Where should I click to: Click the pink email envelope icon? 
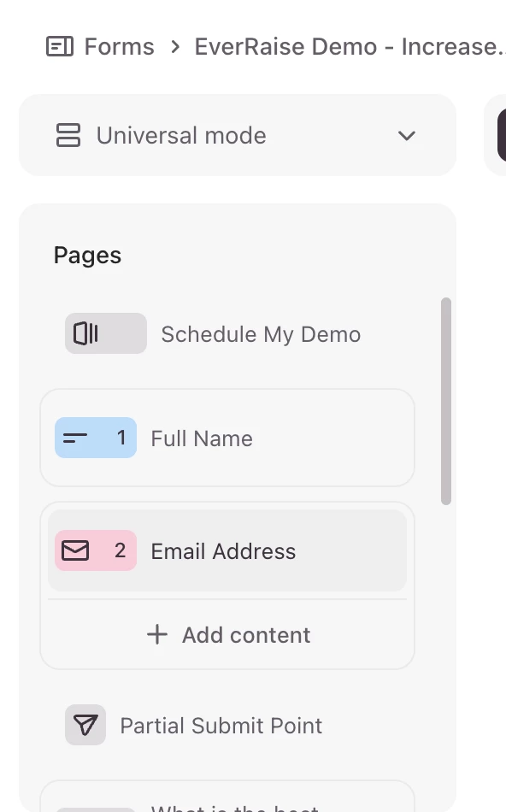75,550
